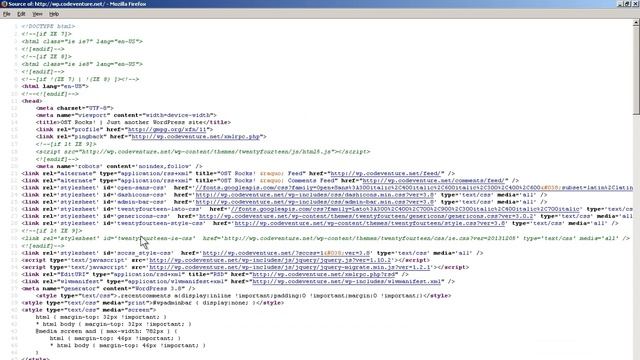Open the View menu
Viewport: 640px width, 360px height.
point(37,14)
